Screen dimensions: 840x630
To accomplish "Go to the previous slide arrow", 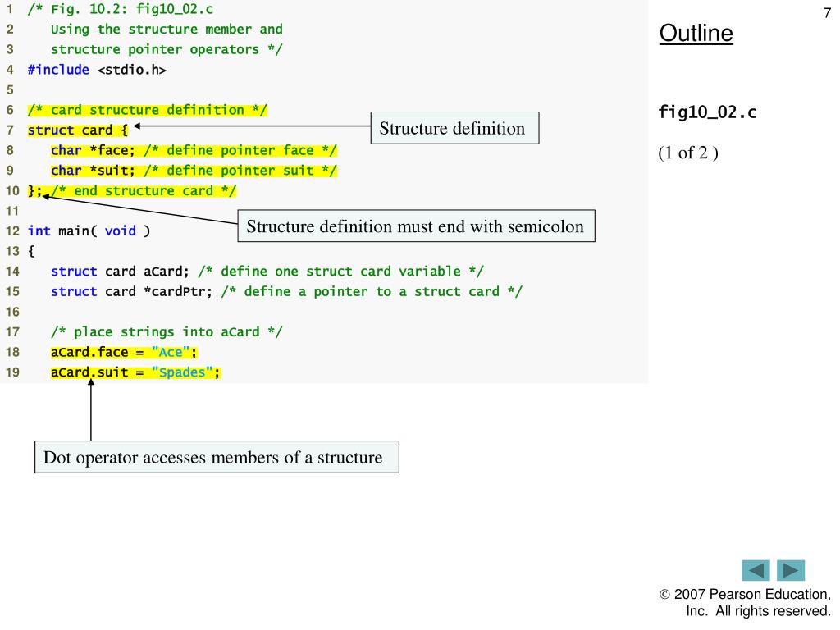I will pyautogui.click(x=756, y=570).
